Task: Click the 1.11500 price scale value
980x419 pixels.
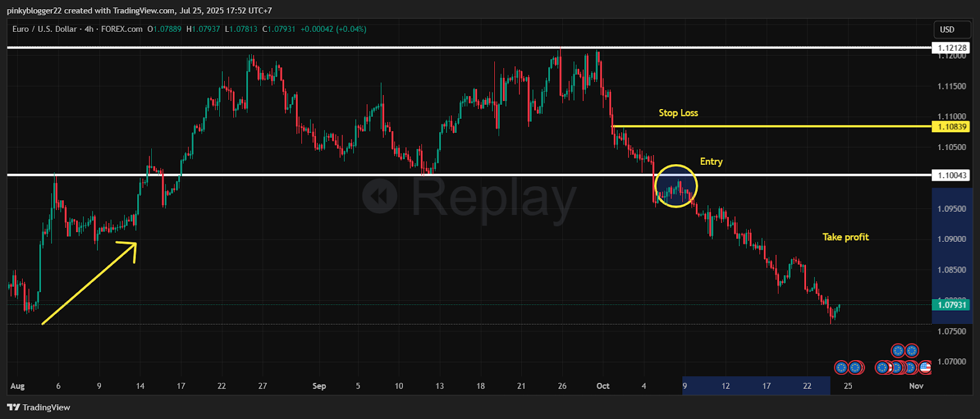Action: (952, 86)
